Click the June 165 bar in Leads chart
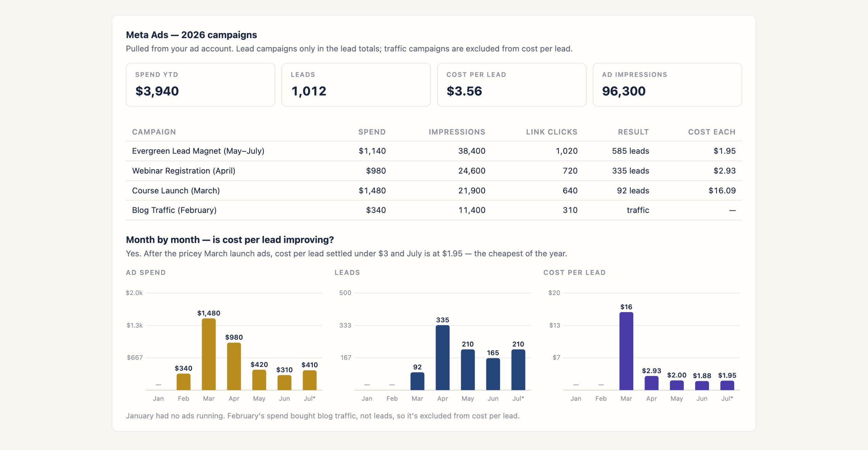This screenshot has width=868, height=450. [493, 374]
